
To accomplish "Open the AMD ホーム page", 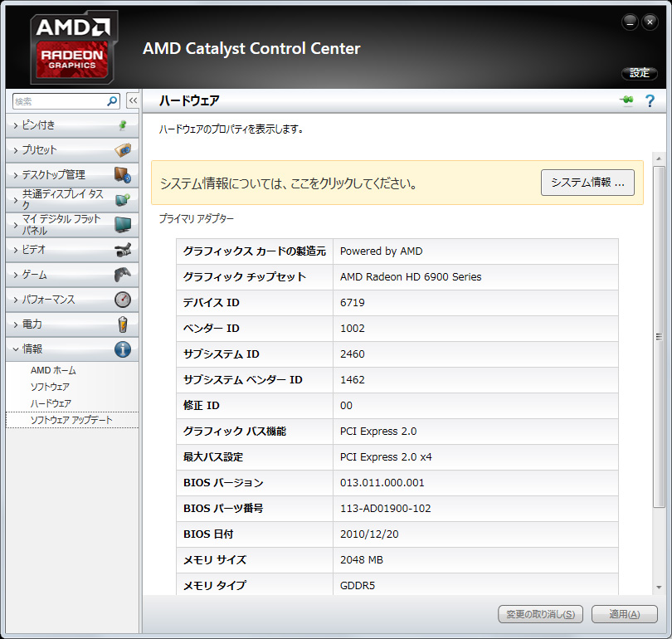I will pyautogui.click(x=53, y=370).
